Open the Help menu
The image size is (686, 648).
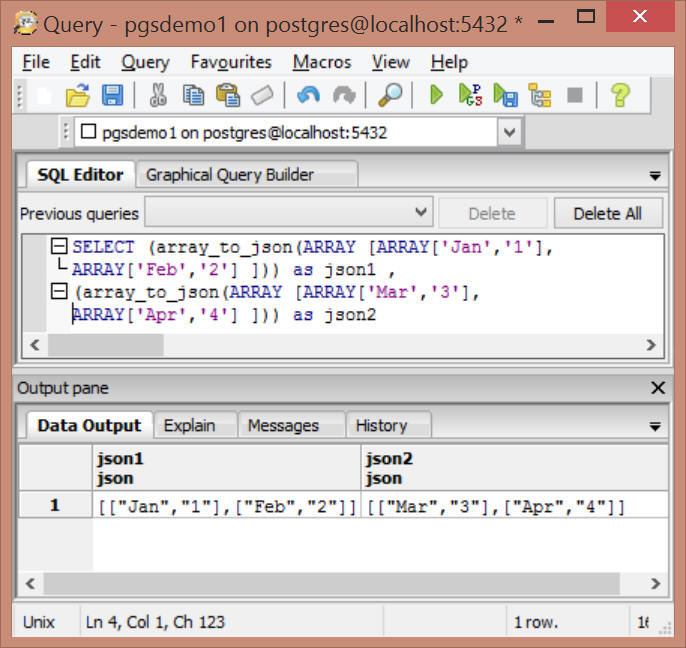449,63
